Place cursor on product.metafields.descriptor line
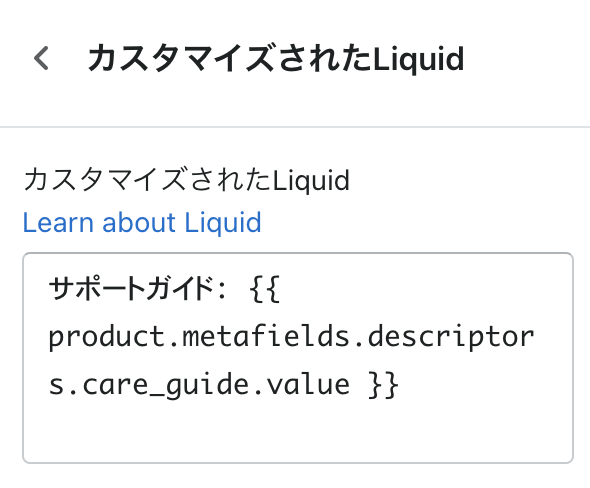Image resolution: width=590 pixels, height=488 pixels. [x=292, y=337]
